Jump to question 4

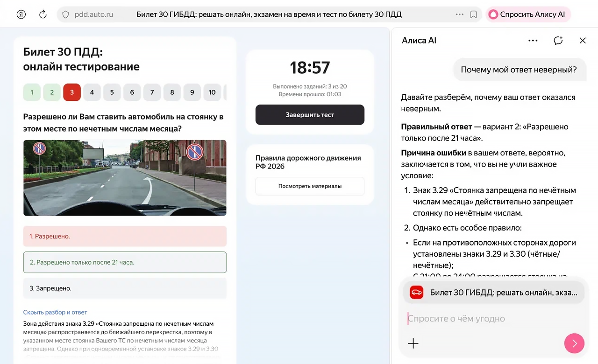92,92
